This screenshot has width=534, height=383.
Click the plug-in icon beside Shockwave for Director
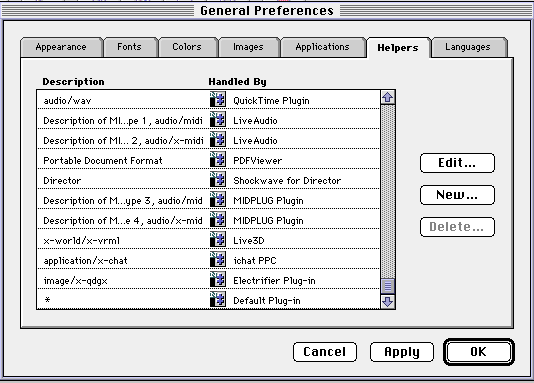coord(218,179)
